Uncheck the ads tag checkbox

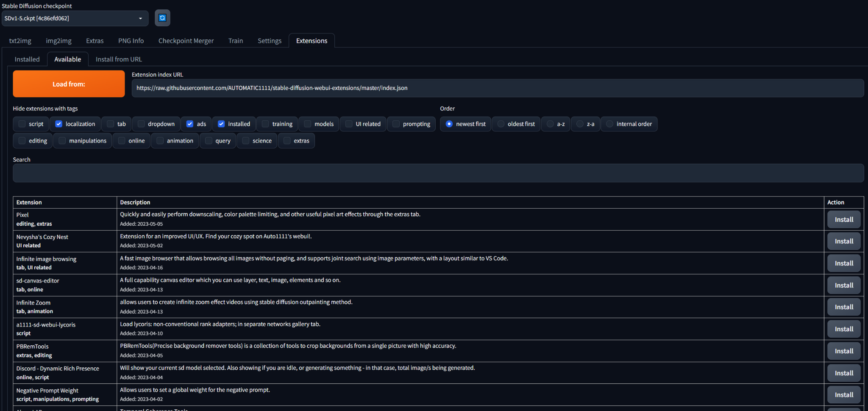coord(190,124)
